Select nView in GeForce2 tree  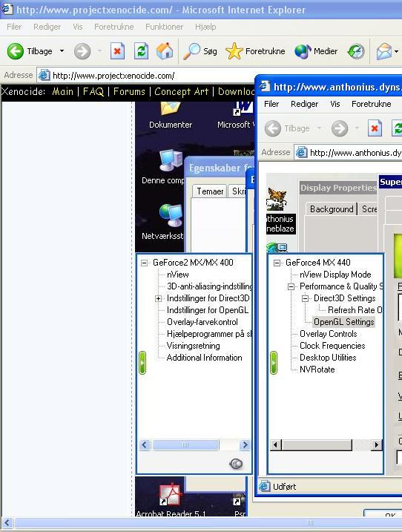point(178,275)
